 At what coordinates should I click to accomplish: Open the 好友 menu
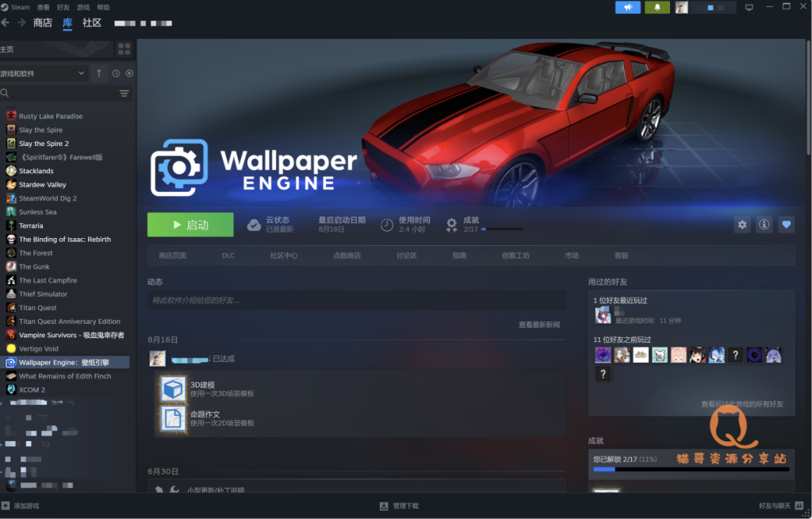click(63, 7)
